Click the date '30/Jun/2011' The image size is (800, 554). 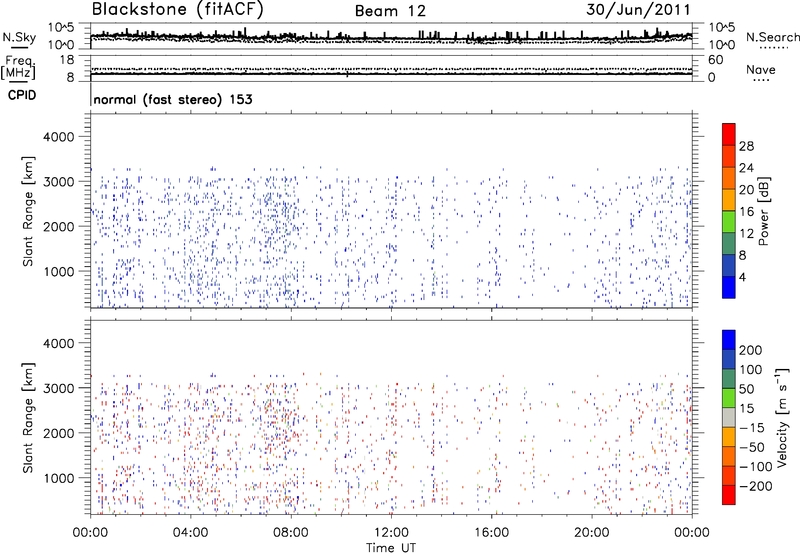[x=638, y=10]
